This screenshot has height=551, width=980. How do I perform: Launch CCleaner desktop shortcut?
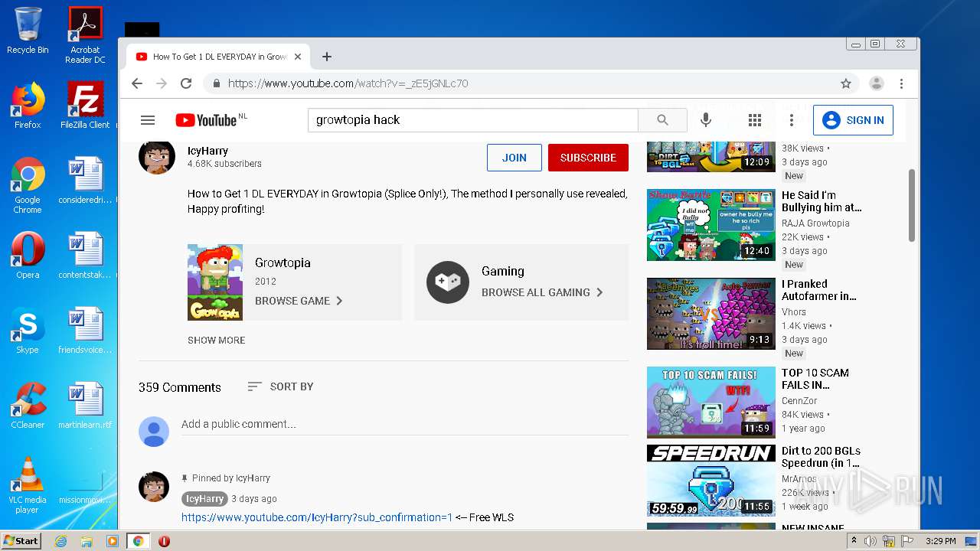[28, 406]
